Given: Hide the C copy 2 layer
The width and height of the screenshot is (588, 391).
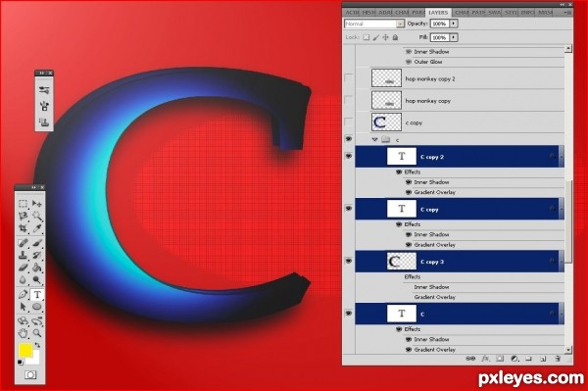Looking at the screenshot, I should click(349, 156).
